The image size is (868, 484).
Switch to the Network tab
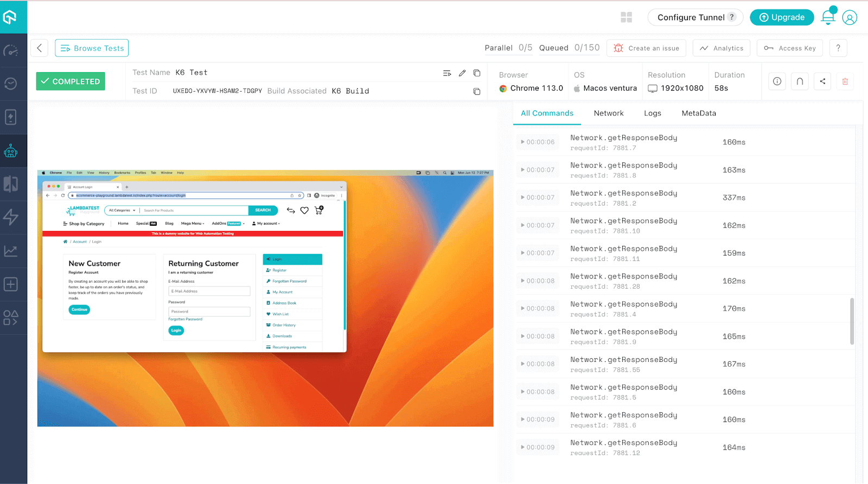609,113
